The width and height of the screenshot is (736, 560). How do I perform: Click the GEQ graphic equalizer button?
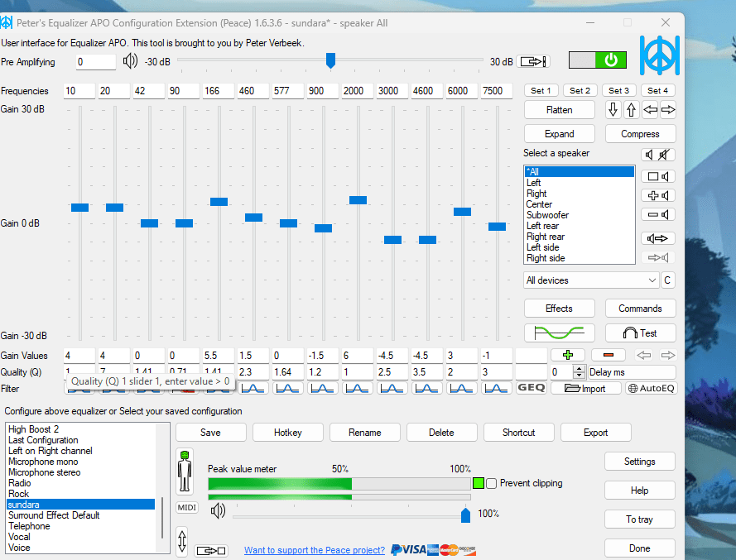click(531, 388)
